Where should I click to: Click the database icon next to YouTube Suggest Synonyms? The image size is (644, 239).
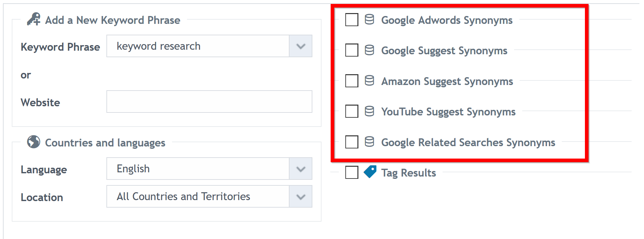(x=369, y=111)
